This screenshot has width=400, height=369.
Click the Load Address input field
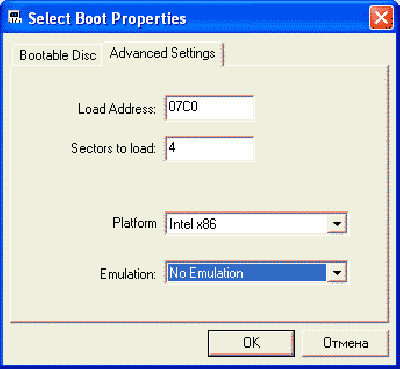(209, 108)
